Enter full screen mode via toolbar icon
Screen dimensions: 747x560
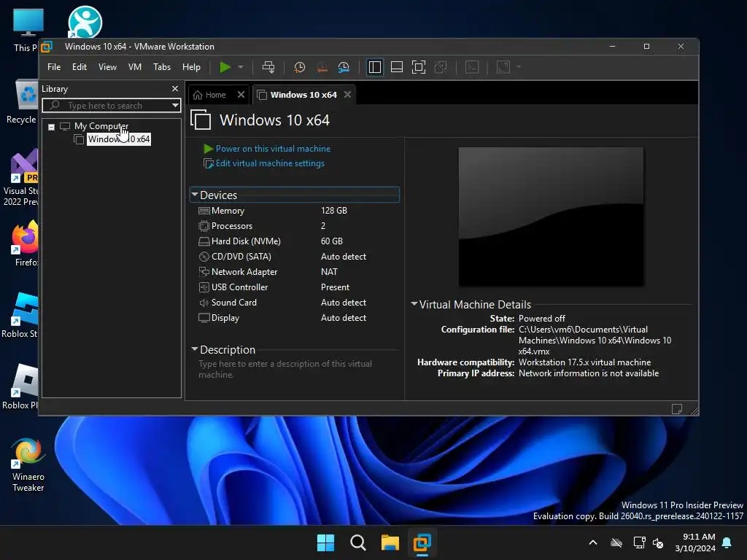click(x=418, y=67)
